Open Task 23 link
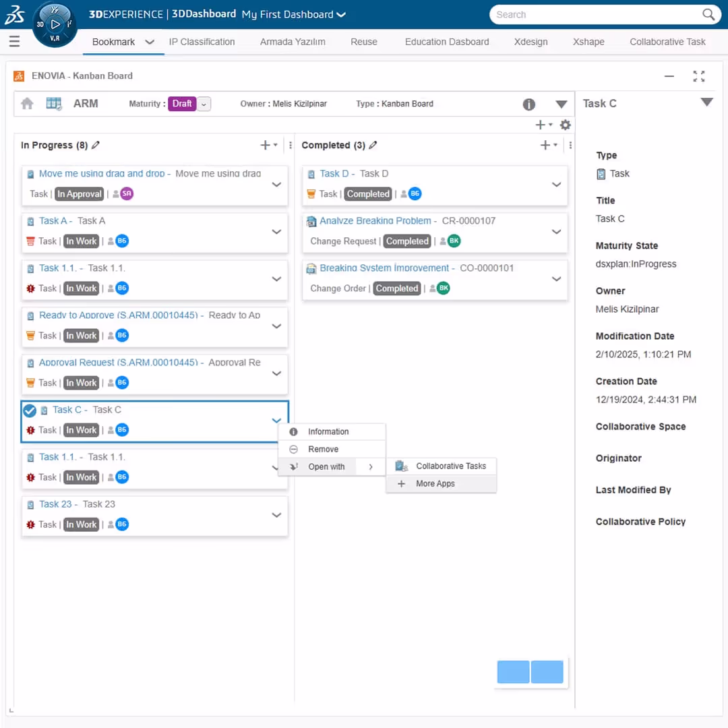 (x=55, y=504)
